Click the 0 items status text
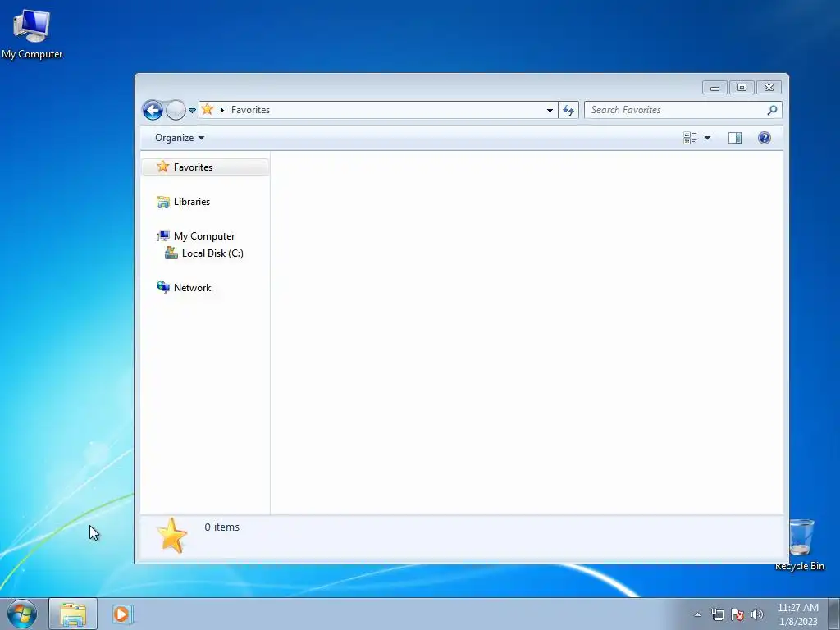 [x=221, y=527]
